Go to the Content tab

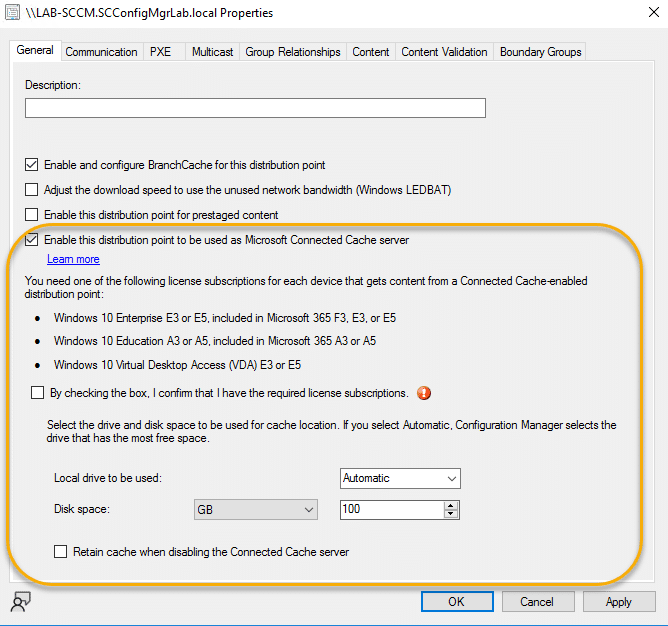point(371,52)
